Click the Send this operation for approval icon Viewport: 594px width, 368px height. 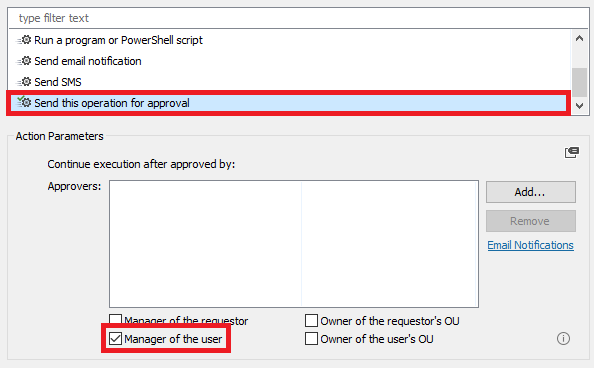pos(24,102)
